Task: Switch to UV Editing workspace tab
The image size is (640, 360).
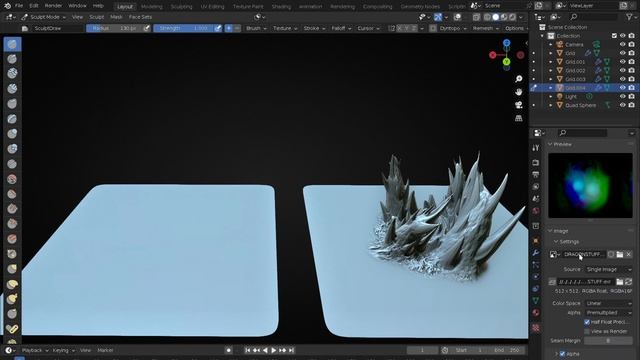Action: (212, 7)
